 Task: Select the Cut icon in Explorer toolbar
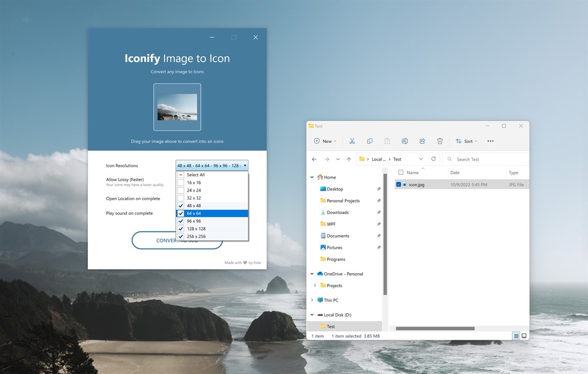352,141
